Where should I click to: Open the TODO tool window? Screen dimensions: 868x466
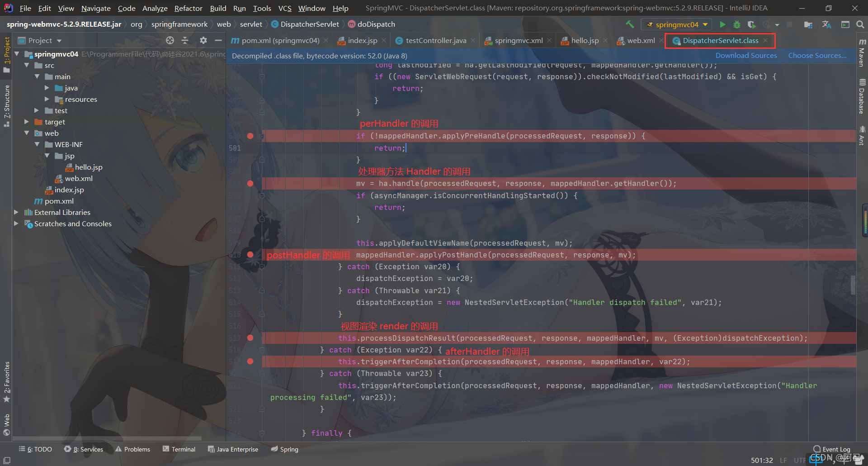(x=35, y=449)
